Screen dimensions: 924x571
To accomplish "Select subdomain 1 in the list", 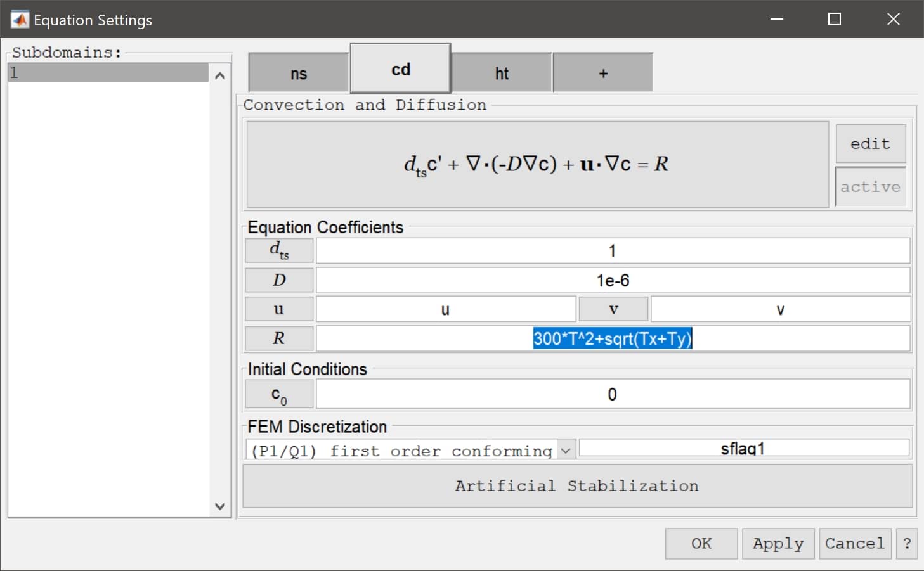I will pos(108,72).
